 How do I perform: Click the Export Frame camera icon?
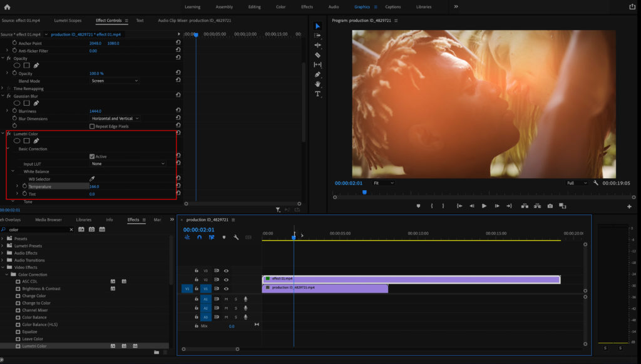(x=550, y=206)
